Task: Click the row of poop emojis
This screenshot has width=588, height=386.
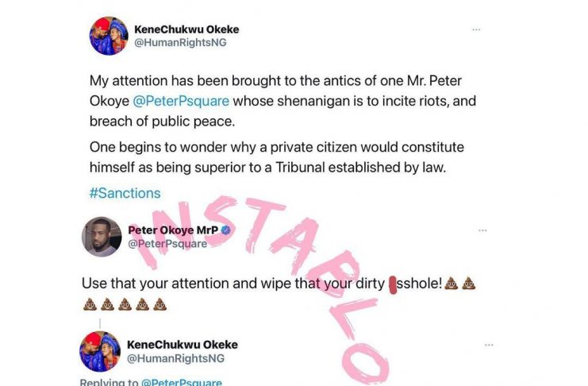Action: click(125, 304)
